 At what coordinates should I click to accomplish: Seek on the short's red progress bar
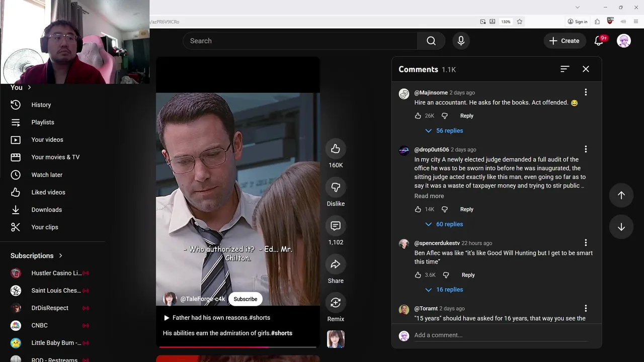coord(237,347)
